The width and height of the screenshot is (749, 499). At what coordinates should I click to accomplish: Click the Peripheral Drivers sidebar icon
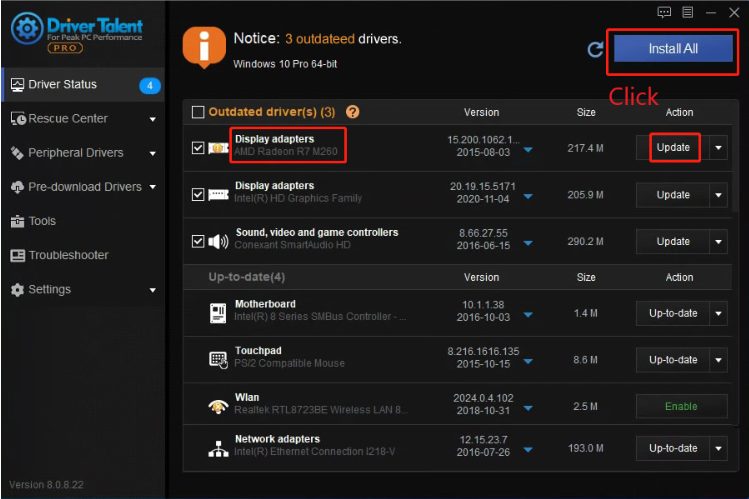[x=17, y=153]
